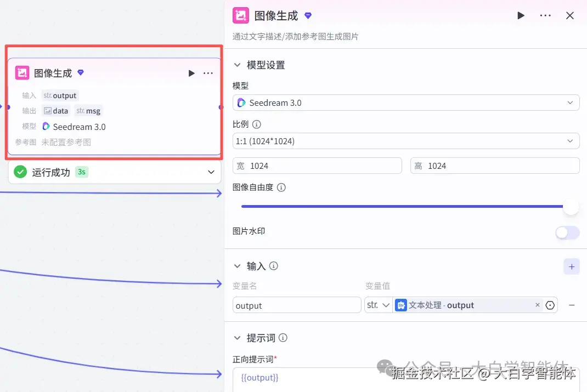
Task: Toggle the 图片水印 watermark switch
Action: coord(566,232)
